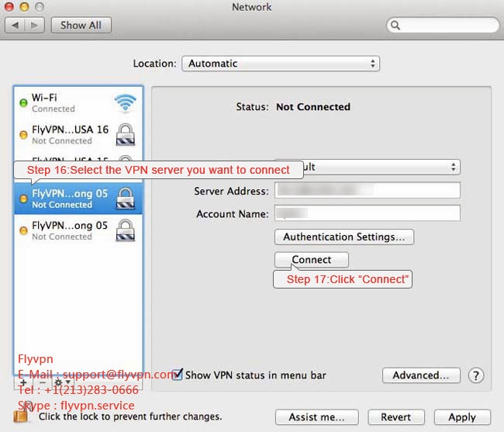Open Authentication Settings
The width and height of the screenshot is (504, 432).
pyautogui.click(x=344, y=237)
